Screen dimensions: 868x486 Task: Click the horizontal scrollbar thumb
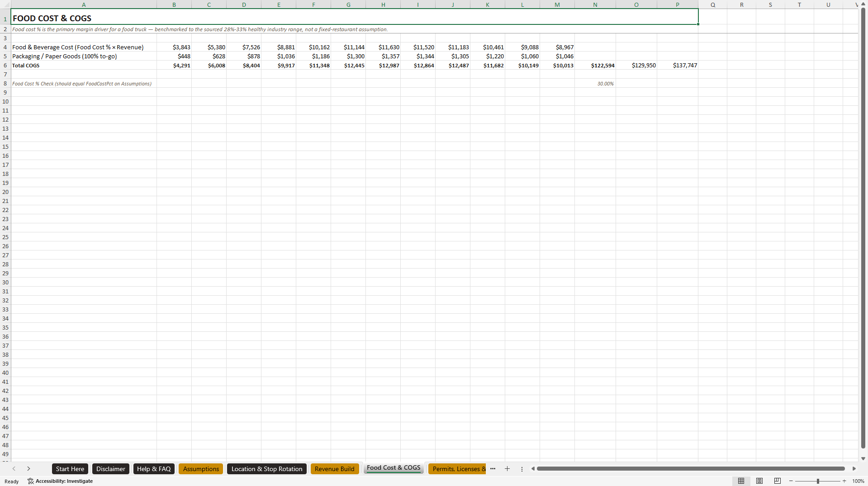coord(691,469)
